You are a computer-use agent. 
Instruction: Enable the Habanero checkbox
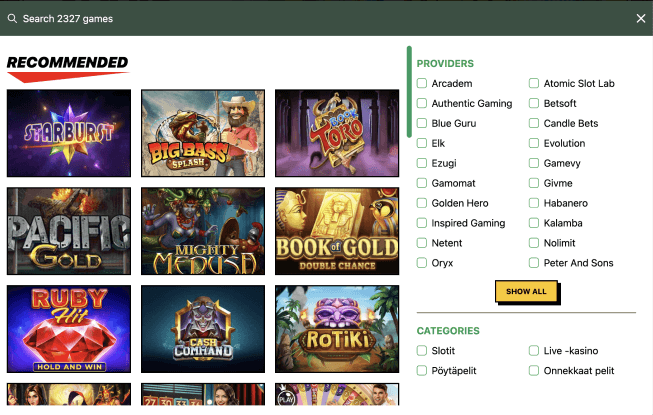pos(534,203)
